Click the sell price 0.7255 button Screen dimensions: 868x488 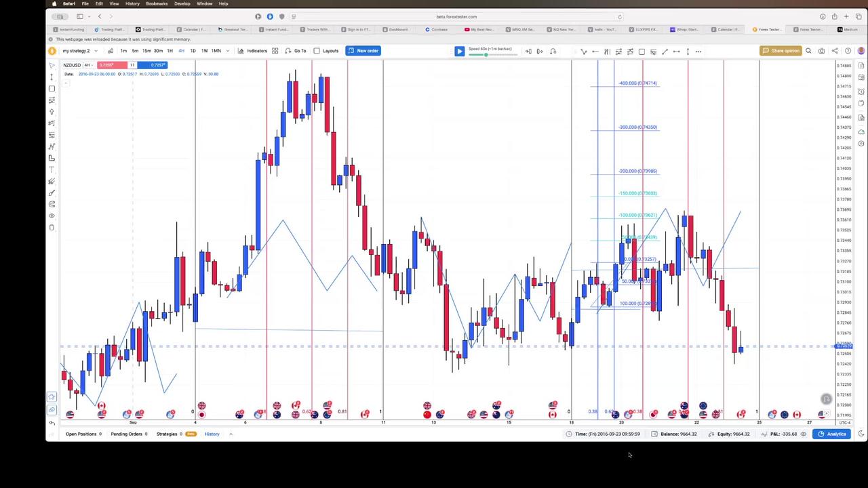tap(112, 65)
